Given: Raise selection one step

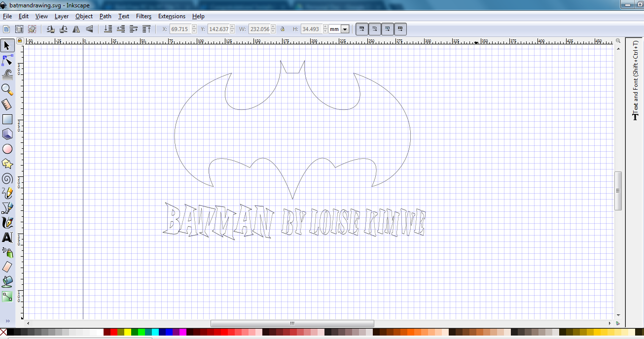Looking at the screenshot, I should pyautogui.click(x=133, y=29).
